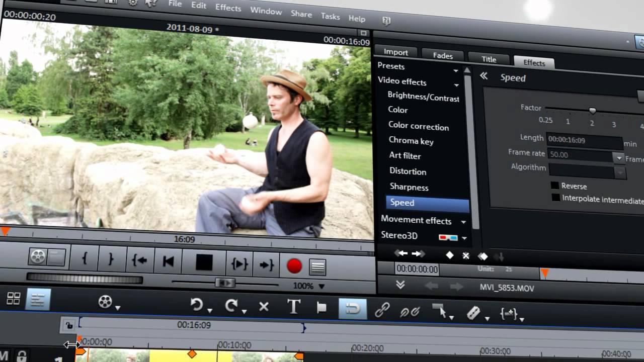
Task: Toggle the magnet snapping button
Action: [x=352, y=309]
